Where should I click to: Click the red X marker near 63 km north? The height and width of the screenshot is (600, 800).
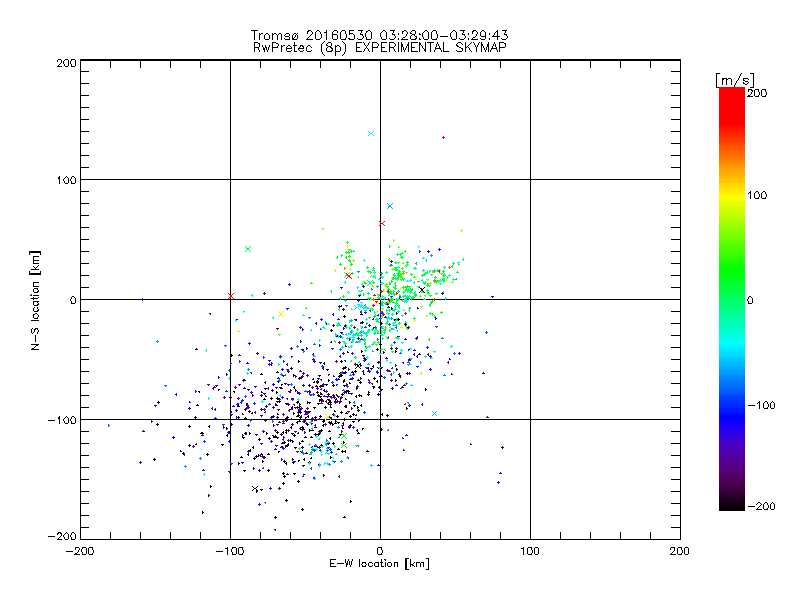[382, 223]
